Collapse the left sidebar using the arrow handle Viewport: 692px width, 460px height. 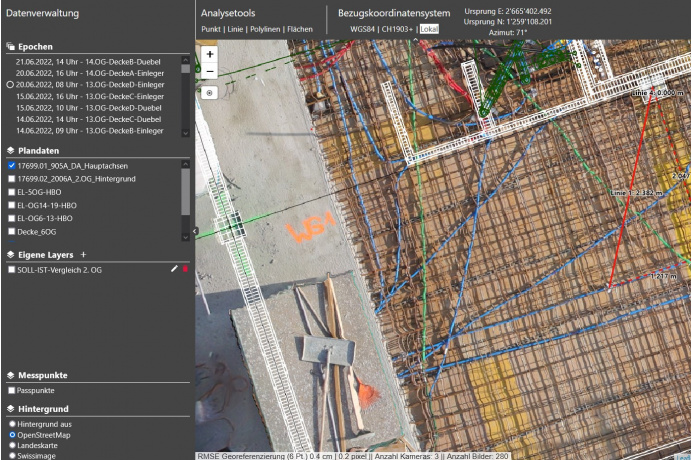[195, 231]
